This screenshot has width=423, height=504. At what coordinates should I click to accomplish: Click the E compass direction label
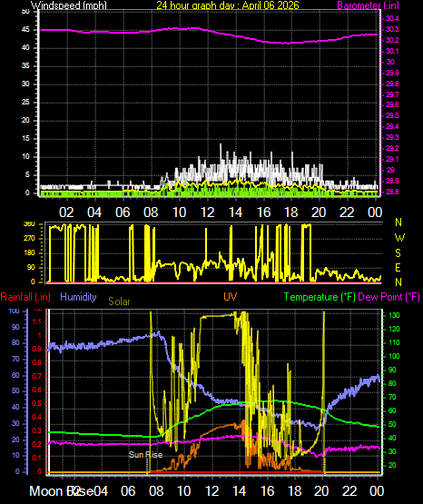pos(398,267)
